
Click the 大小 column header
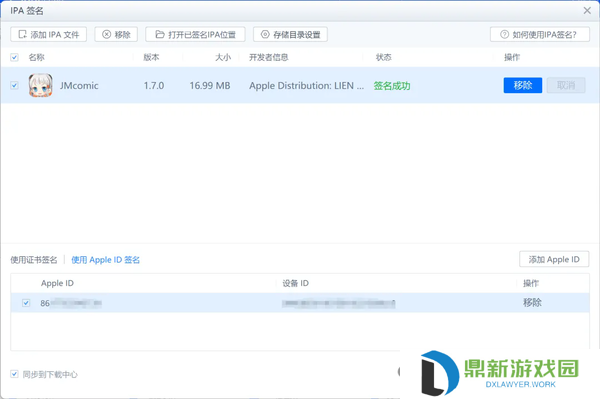pyautogui.click(x=223, y=57)
